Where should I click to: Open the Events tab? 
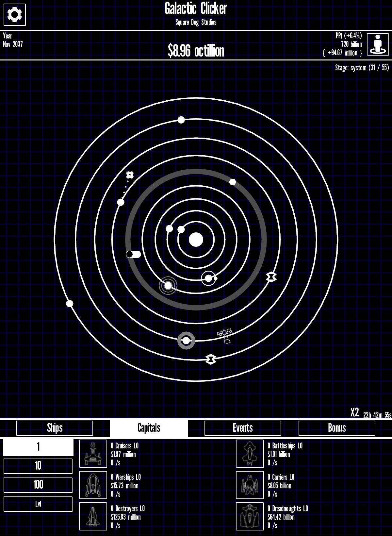(243, 428)
